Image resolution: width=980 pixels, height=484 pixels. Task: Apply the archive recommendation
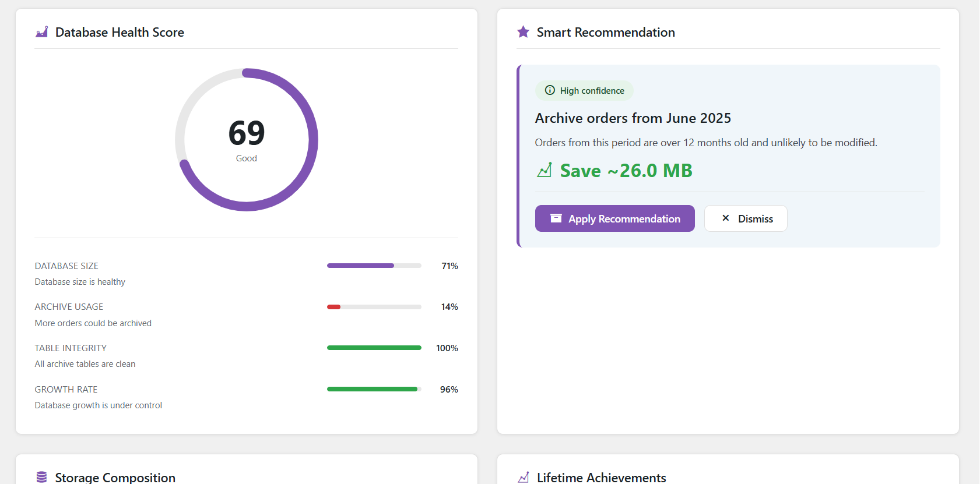614,218
